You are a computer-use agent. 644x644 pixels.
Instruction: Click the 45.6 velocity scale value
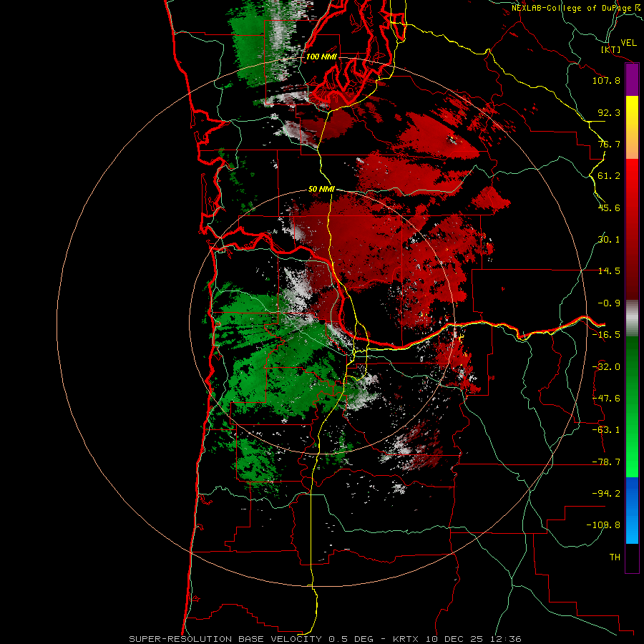click(x=609, y=208)
